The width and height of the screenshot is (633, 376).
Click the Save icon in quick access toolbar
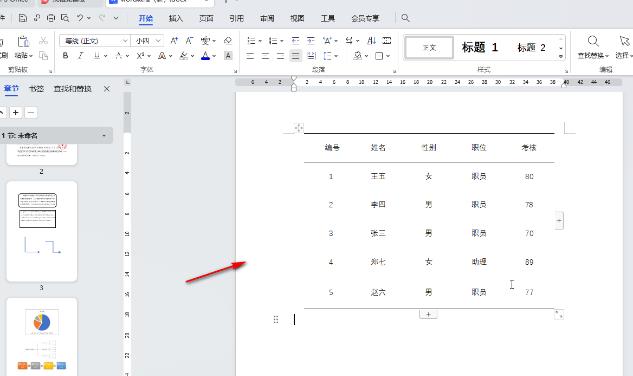point(23,18)
